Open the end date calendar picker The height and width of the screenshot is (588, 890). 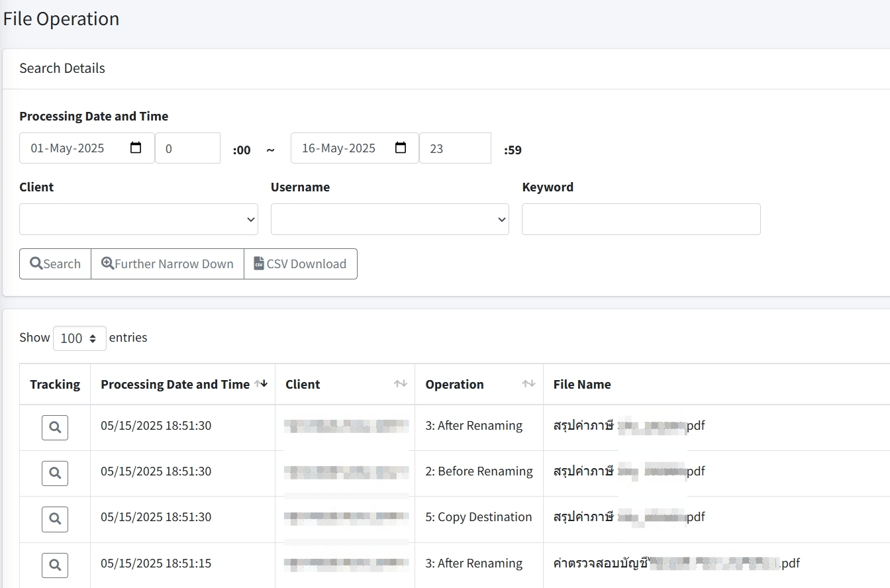pos(401,148)
